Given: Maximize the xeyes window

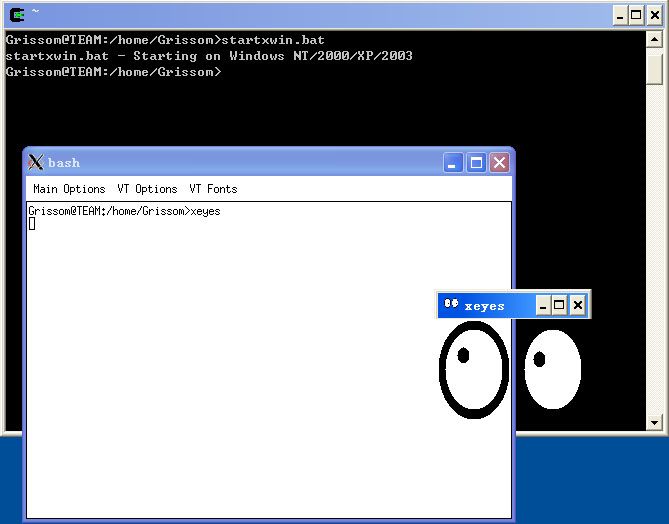Looking at the screenshot, I should [559, 305].
